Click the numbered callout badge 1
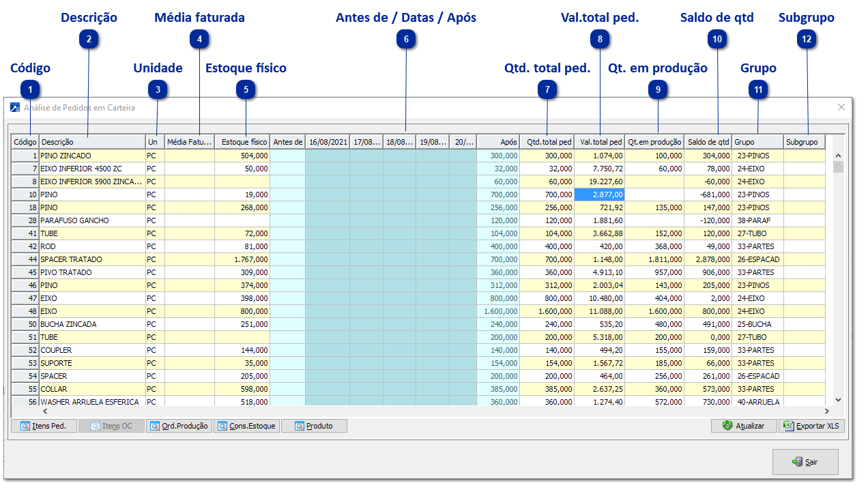868x490 pixels. (30, 89)
